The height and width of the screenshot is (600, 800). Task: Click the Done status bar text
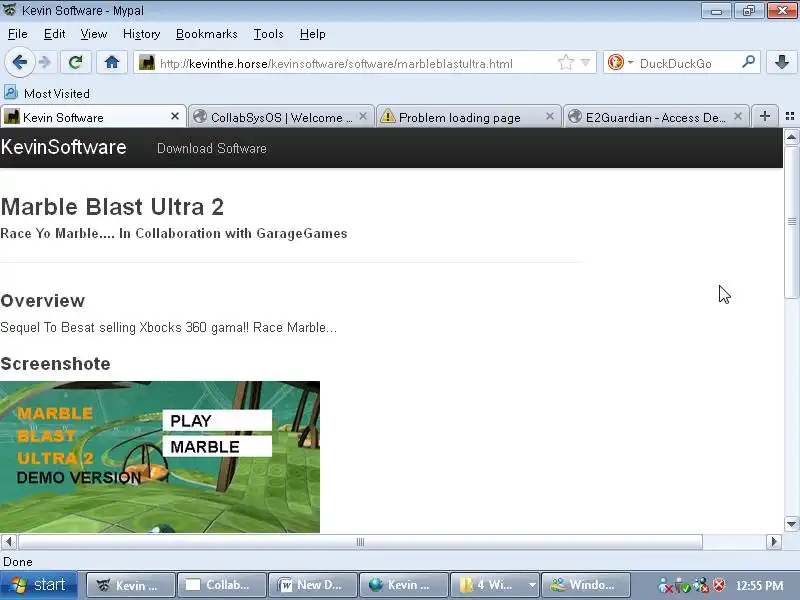pyautogui.click(x=18, y=562)
